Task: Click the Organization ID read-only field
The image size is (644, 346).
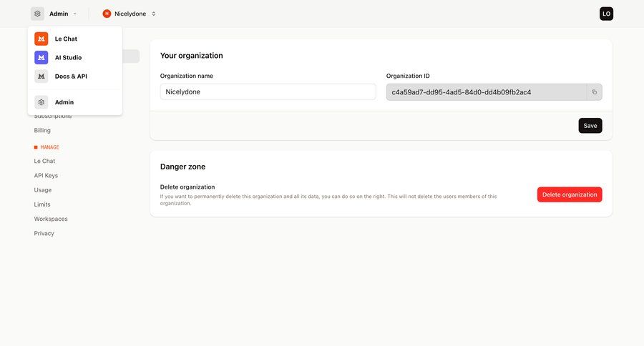Action: [x=487, y=92]
